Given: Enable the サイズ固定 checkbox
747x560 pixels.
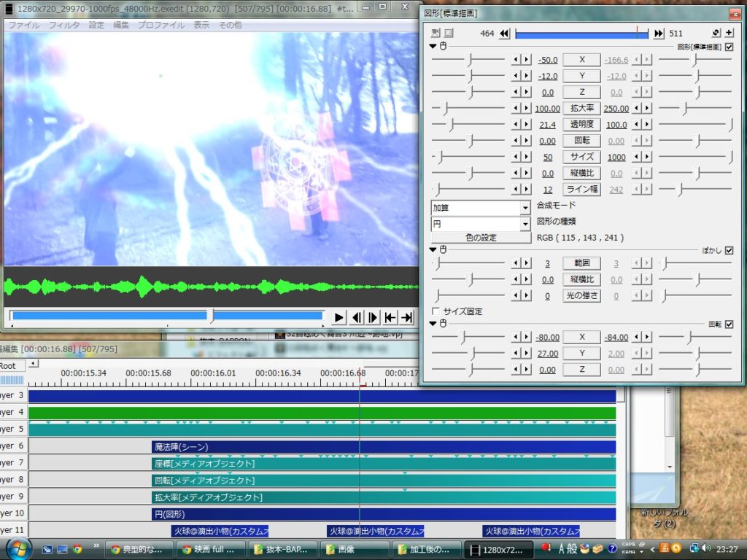Looking at the screenshot, I should click(x=436, y=311).
